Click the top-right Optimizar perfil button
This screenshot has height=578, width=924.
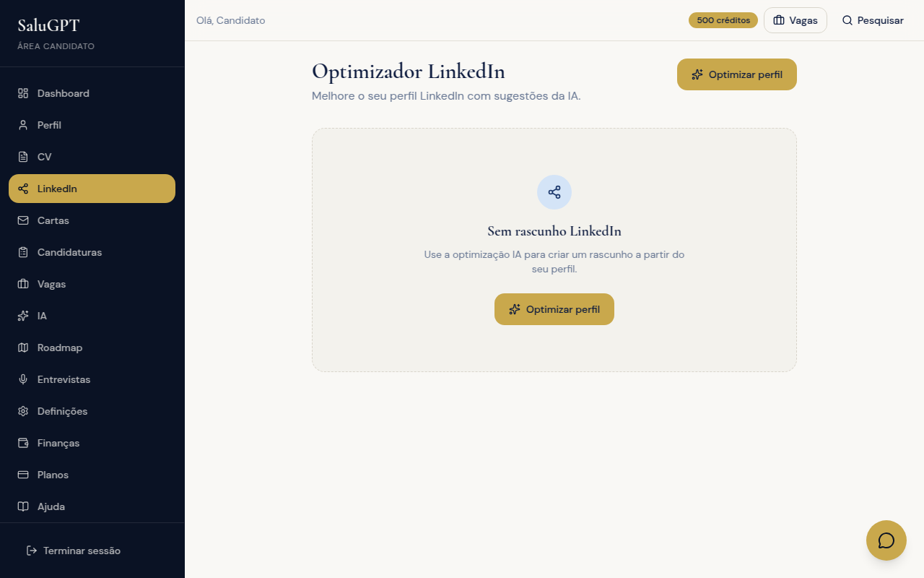point(737,74)
